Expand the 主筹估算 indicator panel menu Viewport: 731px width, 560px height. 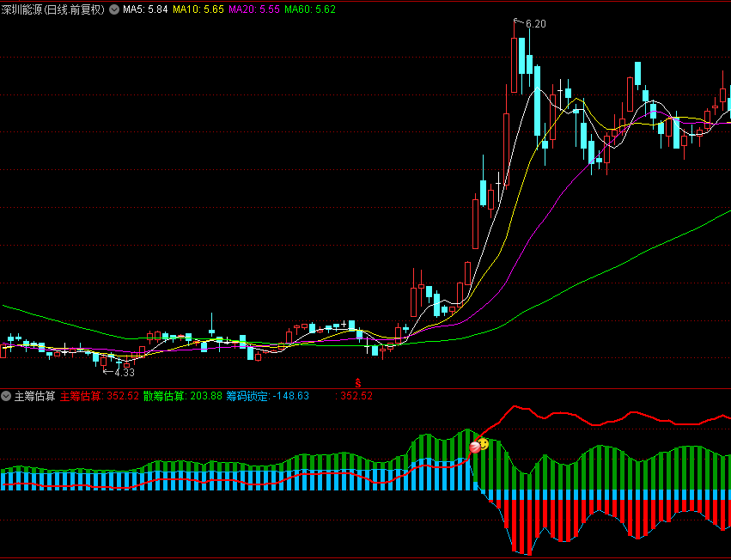tap(6, 396)
